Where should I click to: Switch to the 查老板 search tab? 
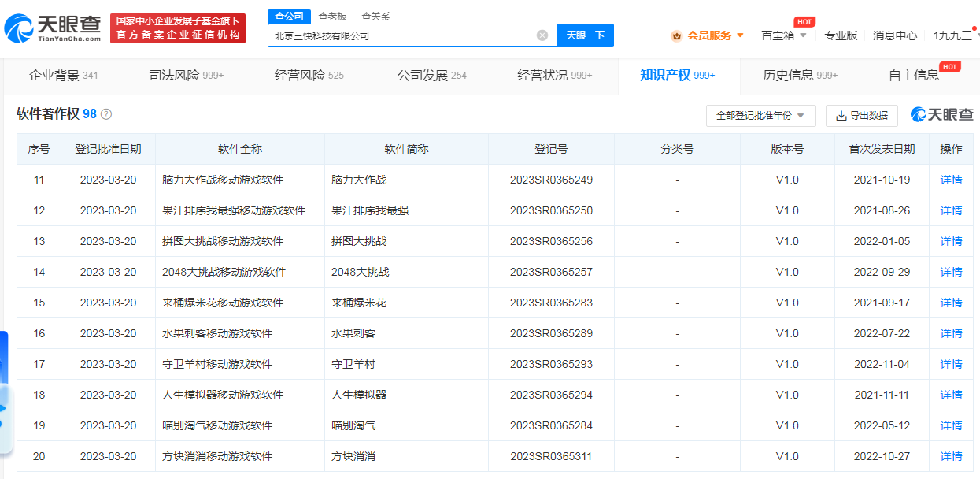pos(331,16)
